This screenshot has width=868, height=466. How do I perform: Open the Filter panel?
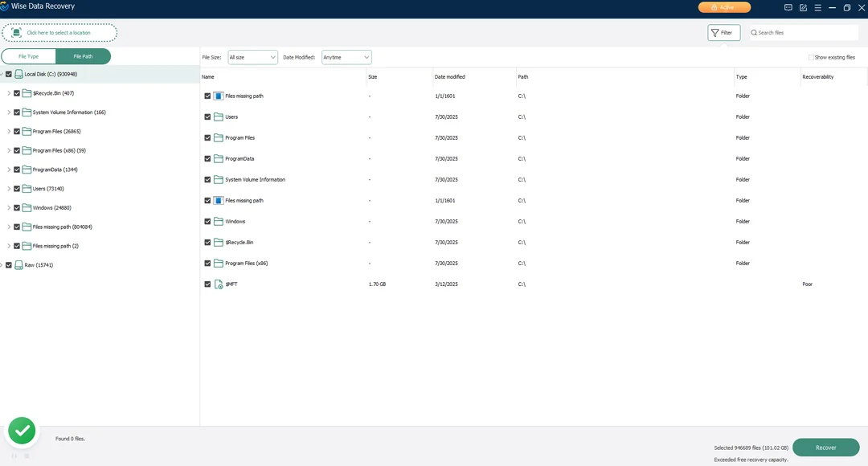pos(723,33)
